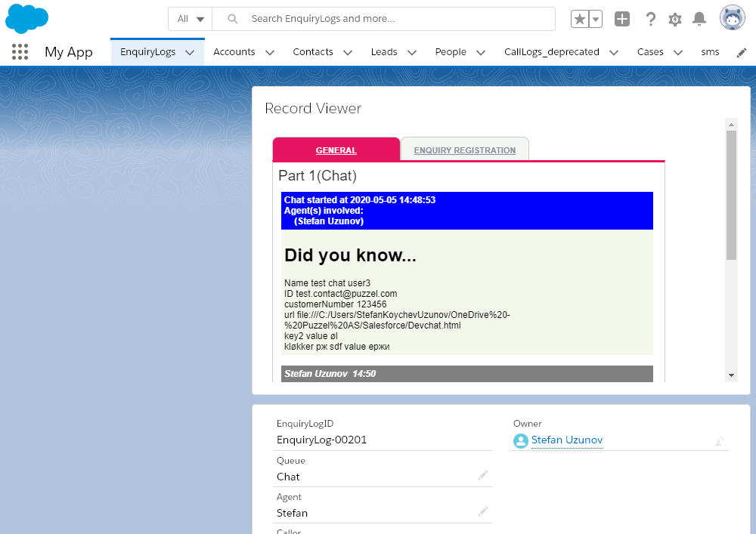Expand the Accounts tab chevron menu
Viewport: 756px width, 534px height.
pos(268,52)
